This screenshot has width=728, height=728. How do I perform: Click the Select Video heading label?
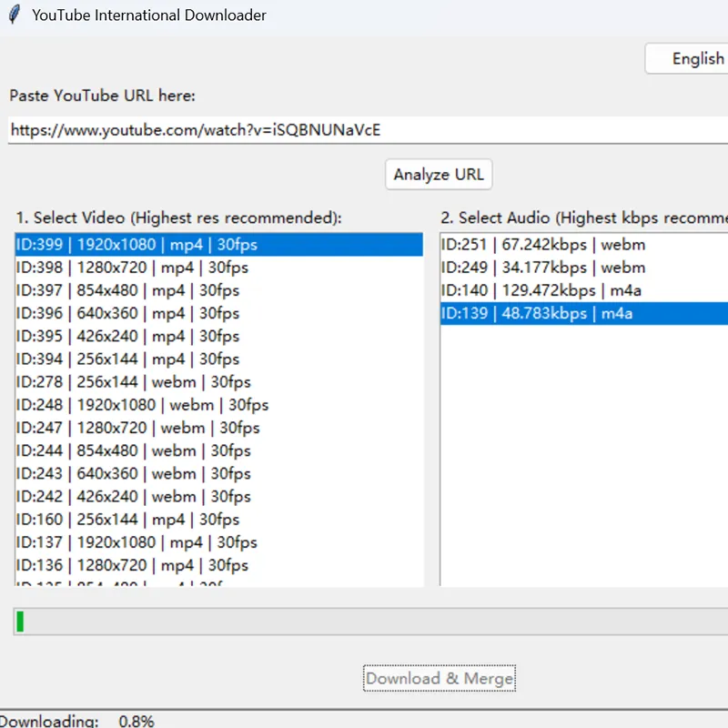coord(178,217)
